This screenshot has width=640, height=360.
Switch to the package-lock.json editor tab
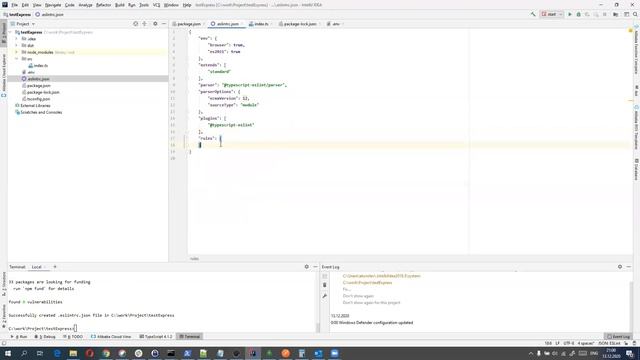pyautogui.click(x=299, y=24)
